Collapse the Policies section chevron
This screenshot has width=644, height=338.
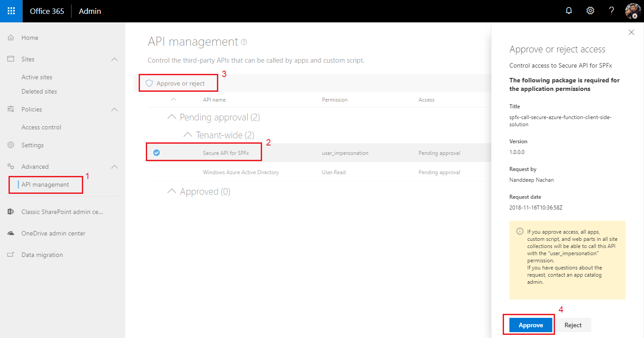[114, 109]
